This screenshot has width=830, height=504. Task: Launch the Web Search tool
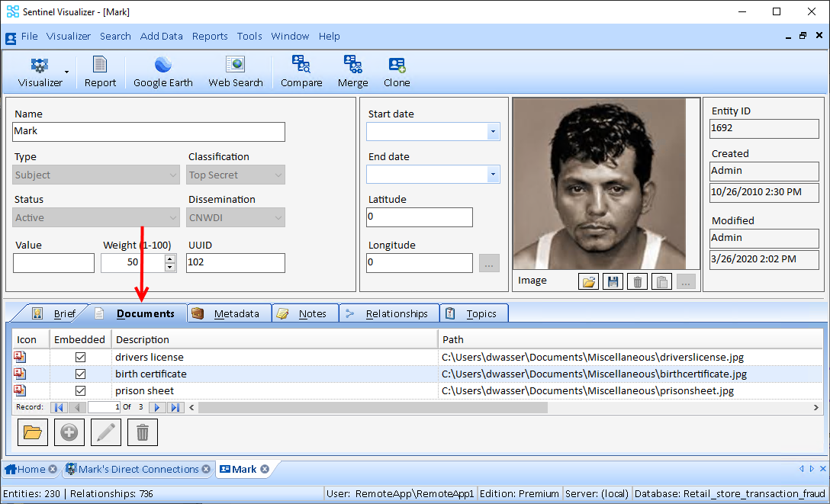236,71
